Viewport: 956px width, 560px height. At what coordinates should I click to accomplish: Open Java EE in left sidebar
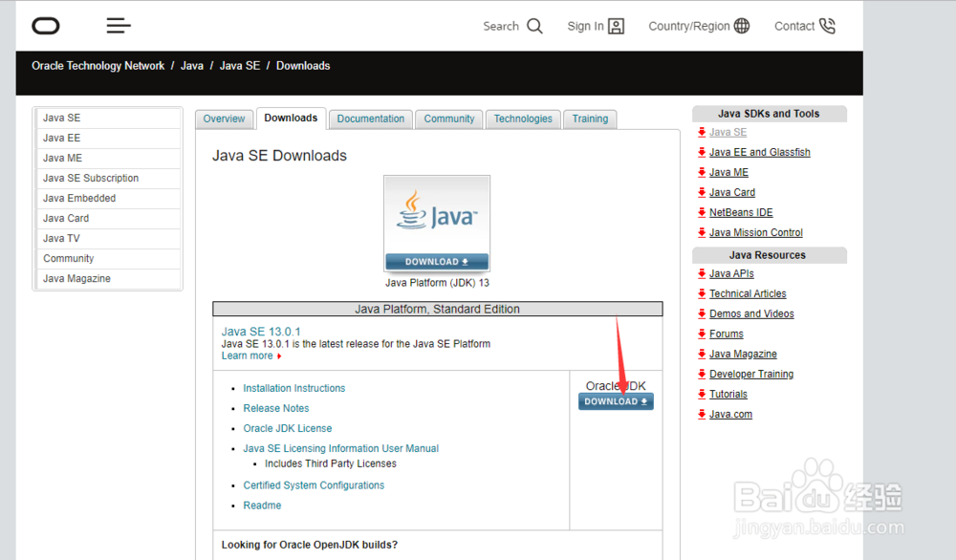pos(109,139)
